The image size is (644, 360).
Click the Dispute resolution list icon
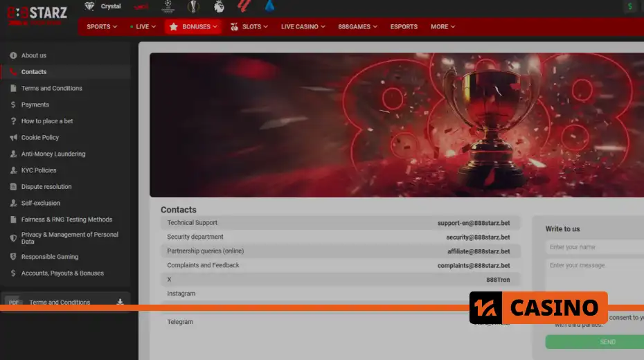click(13, 187)
